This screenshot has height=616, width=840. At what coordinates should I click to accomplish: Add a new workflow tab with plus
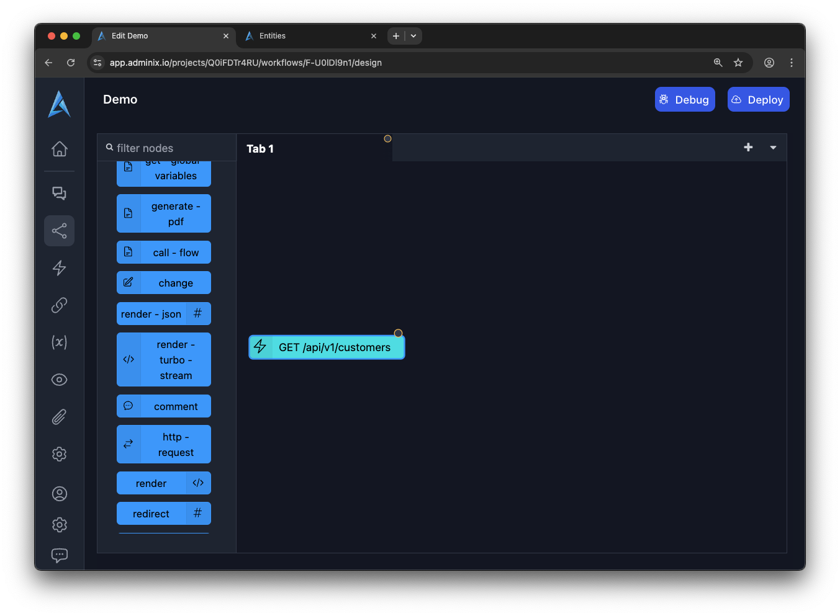(748, 147)
